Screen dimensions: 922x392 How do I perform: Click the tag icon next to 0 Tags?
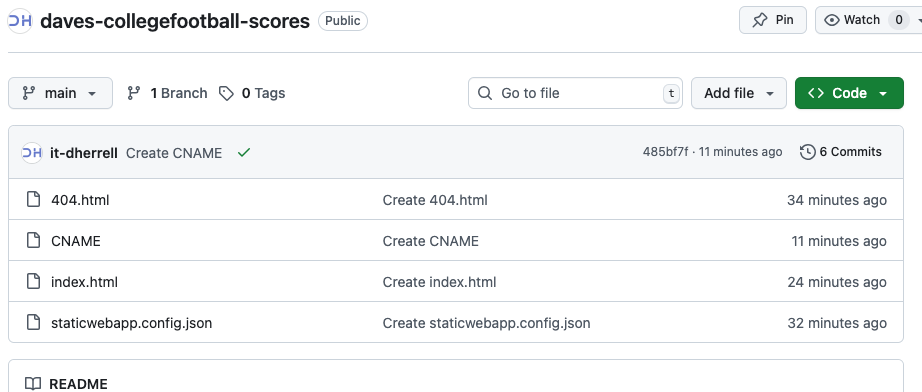(226, 93)
